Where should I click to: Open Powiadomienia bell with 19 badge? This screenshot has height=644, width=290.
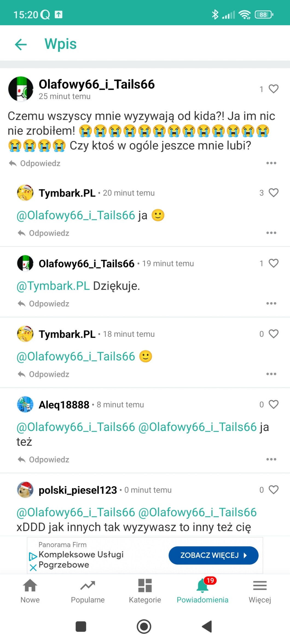pos(202,591)
